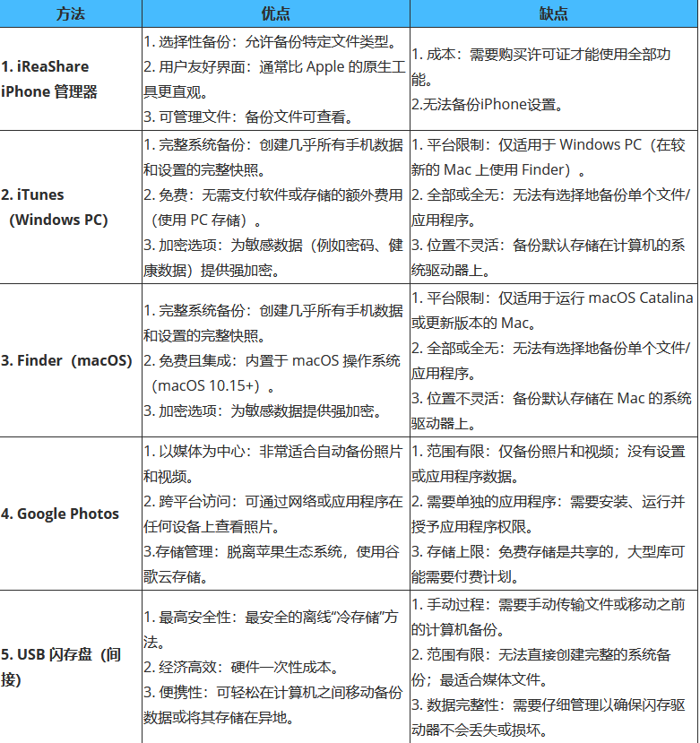
Task: Click 免费且集成：内置于 macOS 操作系统
Action: (x=272, y=374)
